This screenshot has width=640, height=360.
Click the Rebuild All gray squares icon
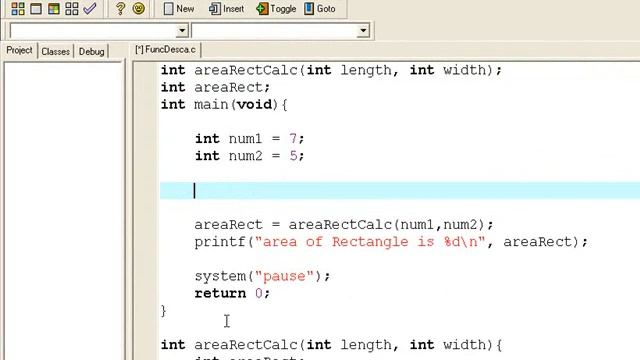(x=72, y=9)
